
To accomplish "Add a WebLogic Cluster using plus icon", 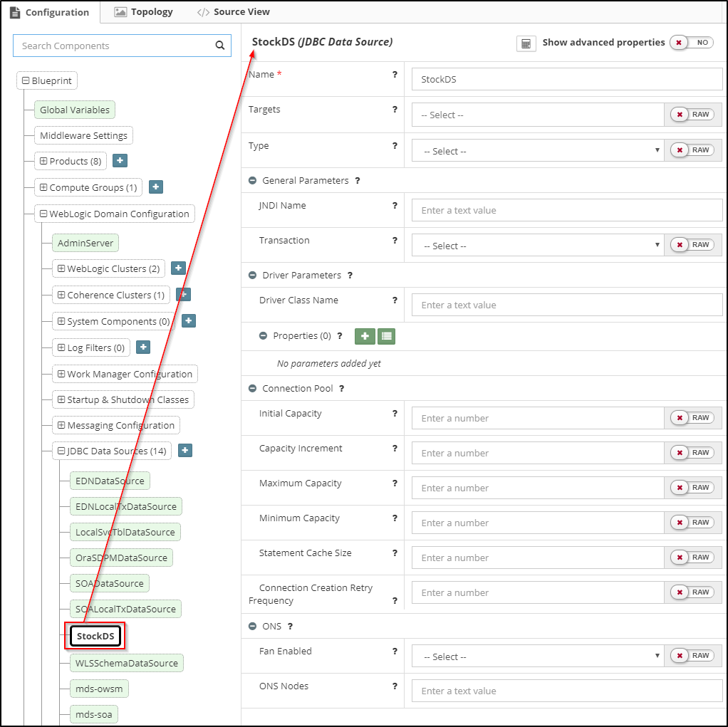I will pyautogui.click(x=178, y=268).
